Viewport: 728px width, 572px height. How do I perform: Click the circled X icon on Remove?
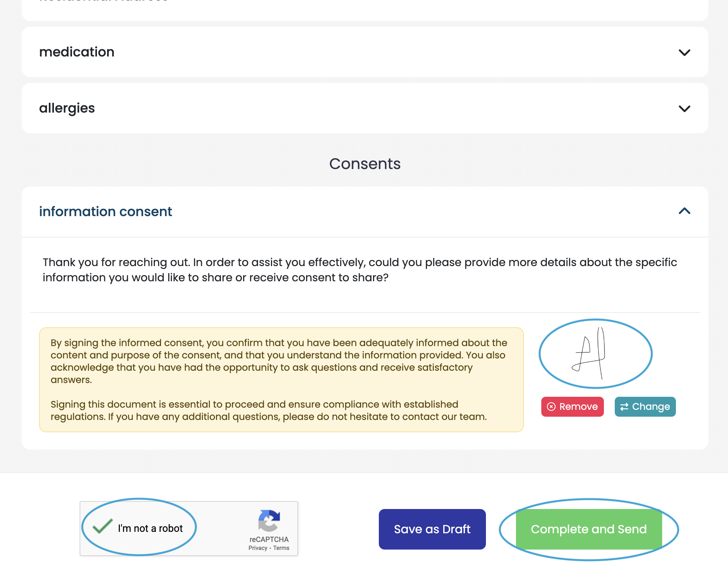551,407
